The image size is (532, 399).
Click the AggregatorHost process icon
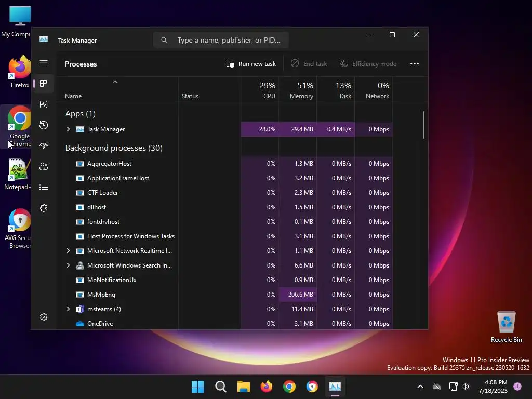tap(79, 164)
